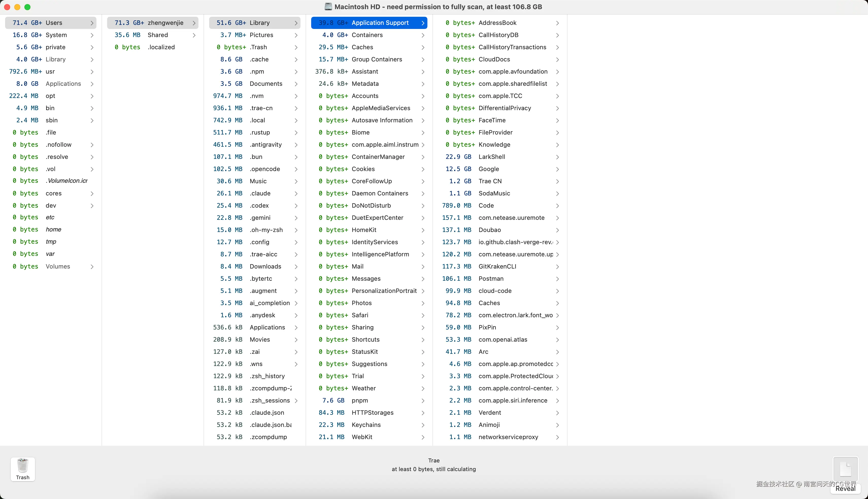Expand the Google folder chevron
The width and height of the screenshot is (868, 499).
click(x=557, y=169)
